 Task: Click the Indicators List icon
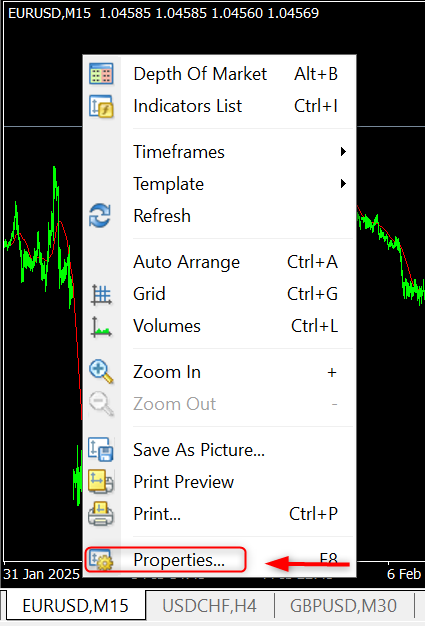(101, 106)
